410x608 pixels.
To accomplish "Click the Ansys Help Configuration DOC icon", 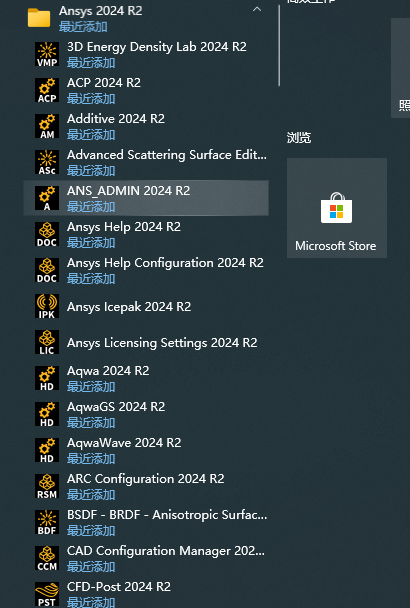I will pyautogui.click(x=47, y=270).
